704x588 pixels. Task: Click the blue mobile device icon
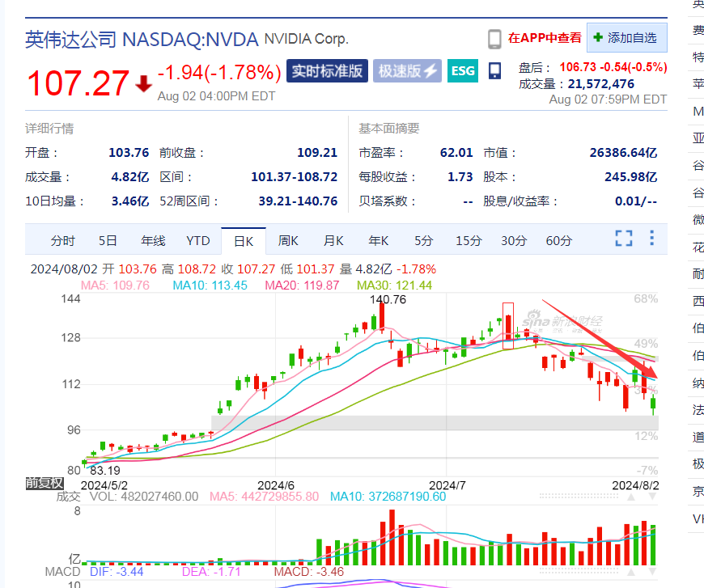pyautogui.click(x=494, y=71)
